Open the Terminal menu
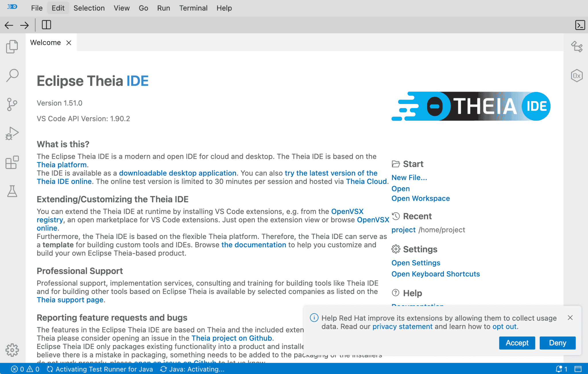The height and width of the screenshot is (374, 588). pyautogui.click(x=193, y=8)
